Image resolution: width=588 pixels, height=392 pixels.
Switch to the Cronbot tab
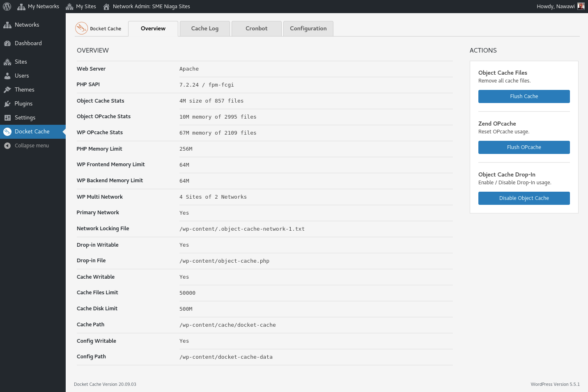tap(256, 28)
